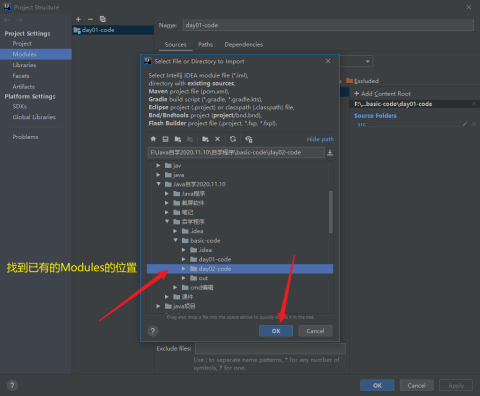Screen dimensions: 480x396
Task: Expand the day02-code folder
Action: click(x=183, y=268)
